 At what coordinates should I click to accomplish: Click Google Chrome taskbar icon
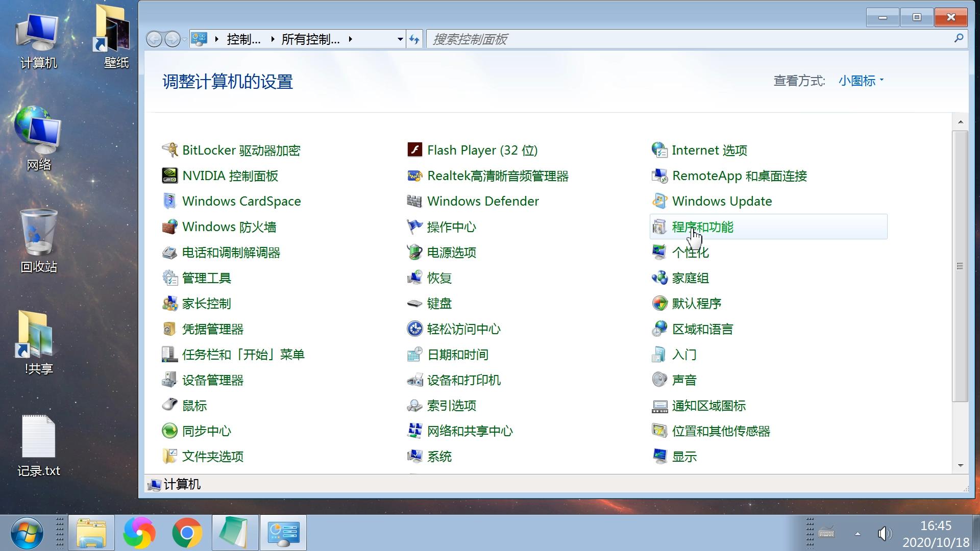187,532
